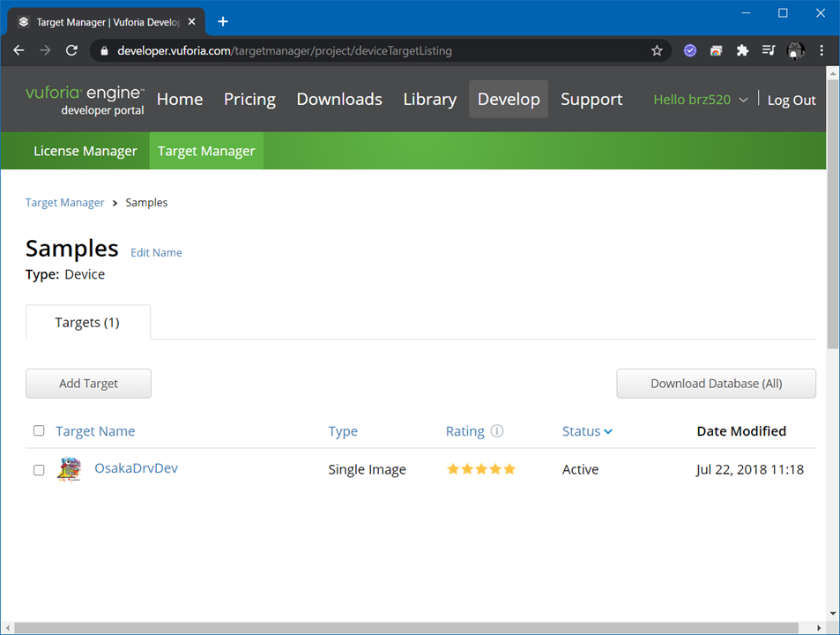Minimize the Chrome browser window
This screenshot has height=635, width=840.
pos(746,13)
